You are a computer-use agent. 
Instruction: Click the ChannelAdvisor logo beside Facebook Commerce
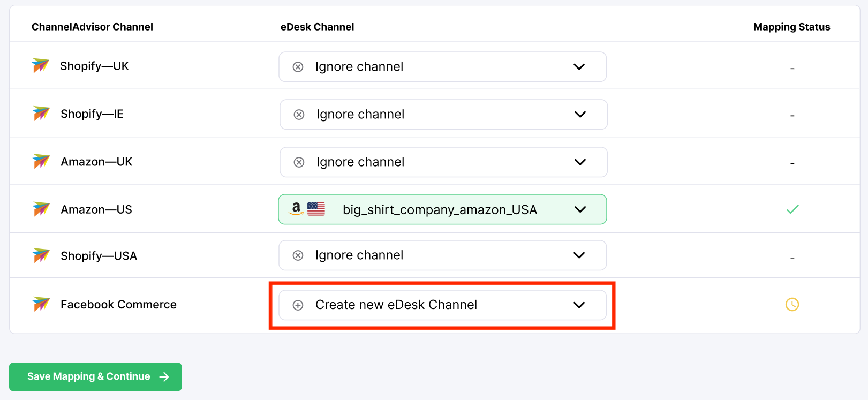point(41,304)
